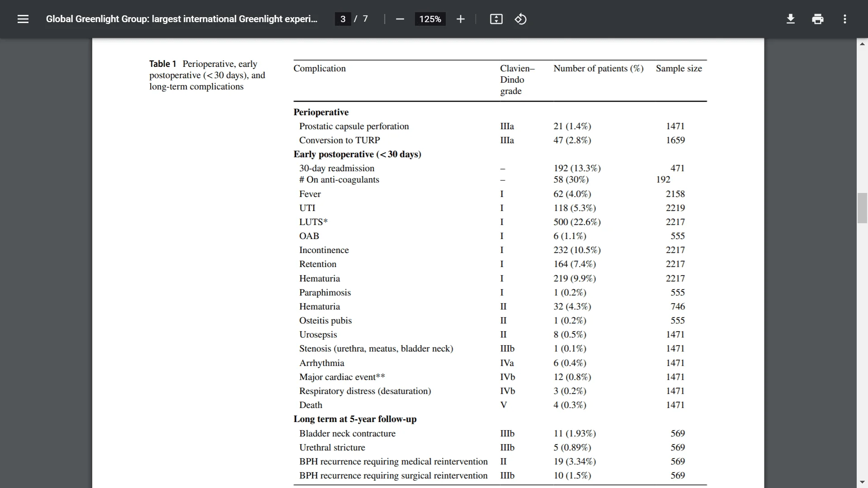This screenshot has width=868, height=488.
Task: Print the document
Action: coord(817,19)
